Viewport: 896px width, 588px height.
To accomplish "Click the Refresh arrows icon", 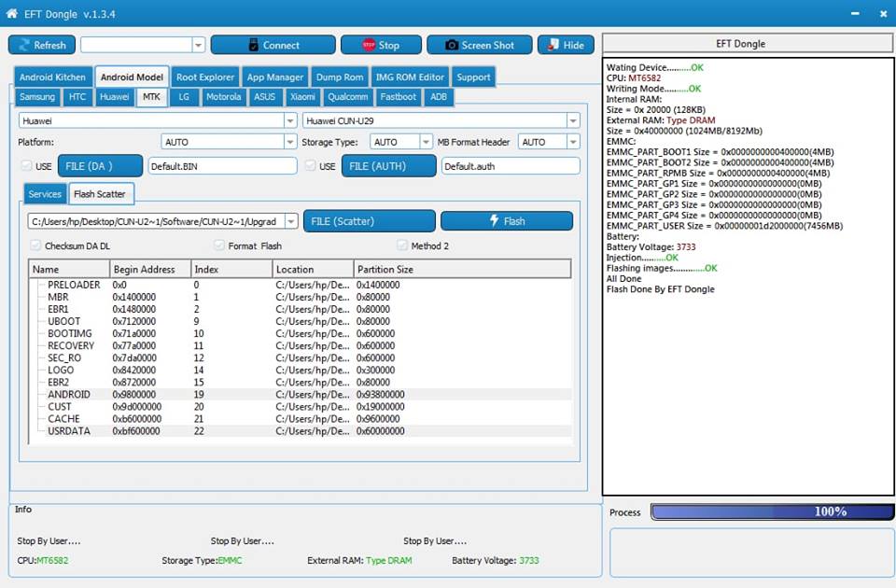I will coord(24,45).
